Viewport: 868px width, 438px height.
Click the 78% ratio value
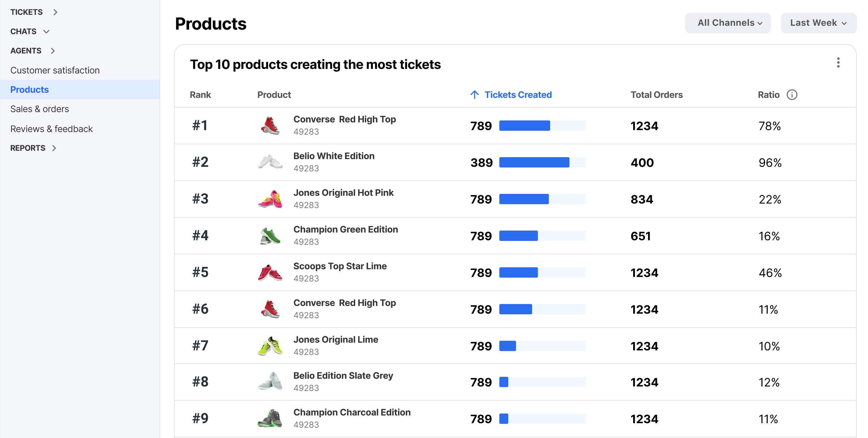(770, 126)
